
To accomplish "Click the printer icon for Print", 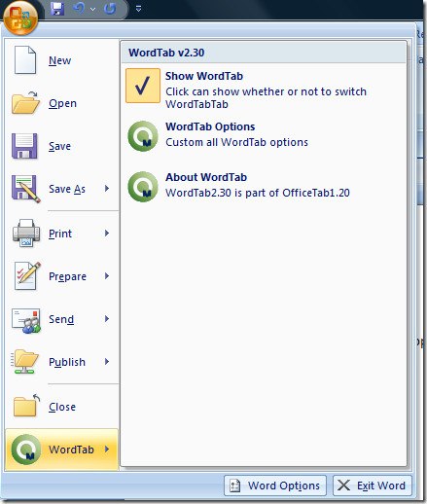I will [26, 233].
